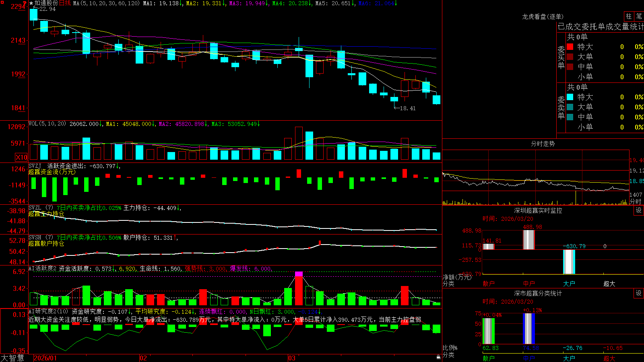Click the 74.58 中户 percentage value
644x362 pixels.
pyautogui.click(x=531, y=348)
